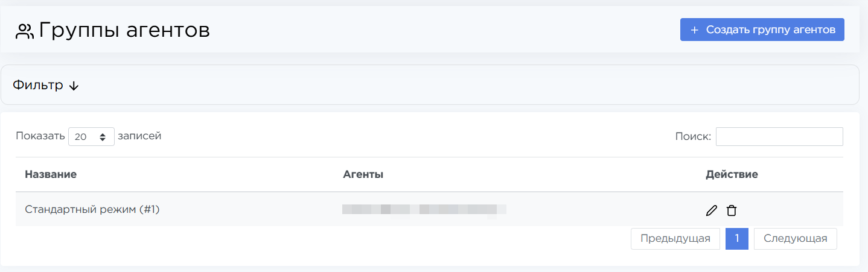Expand the Фильтр panel

pyautogui.click(x=38, y=86)
